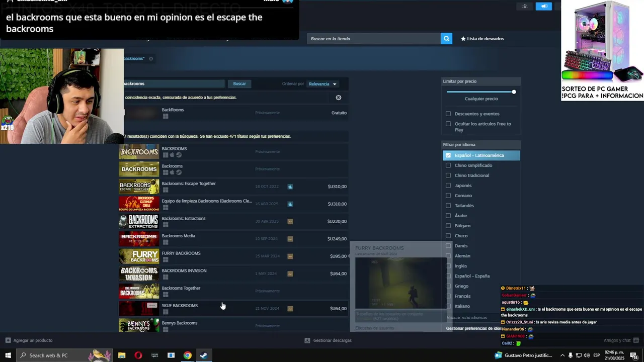
Task: Enable the Descuentos y eventos checkbox
Action: (448, 114)
